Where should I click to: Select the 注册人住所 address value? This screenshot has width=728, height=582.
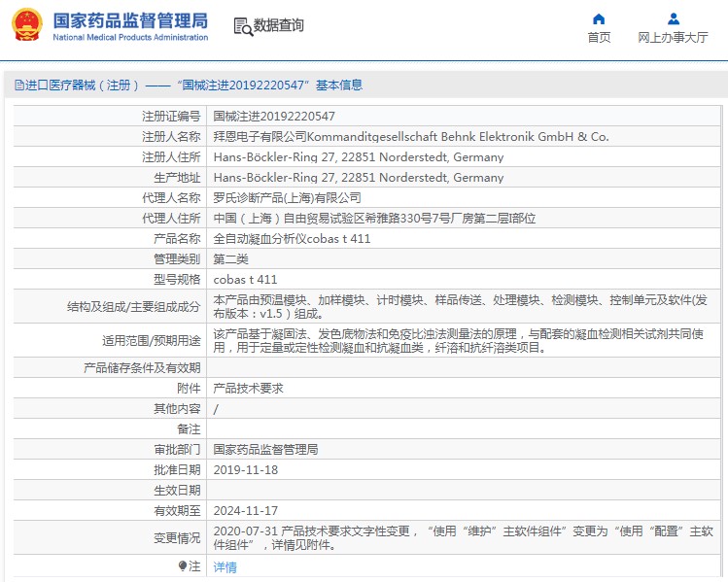point(359,156)
